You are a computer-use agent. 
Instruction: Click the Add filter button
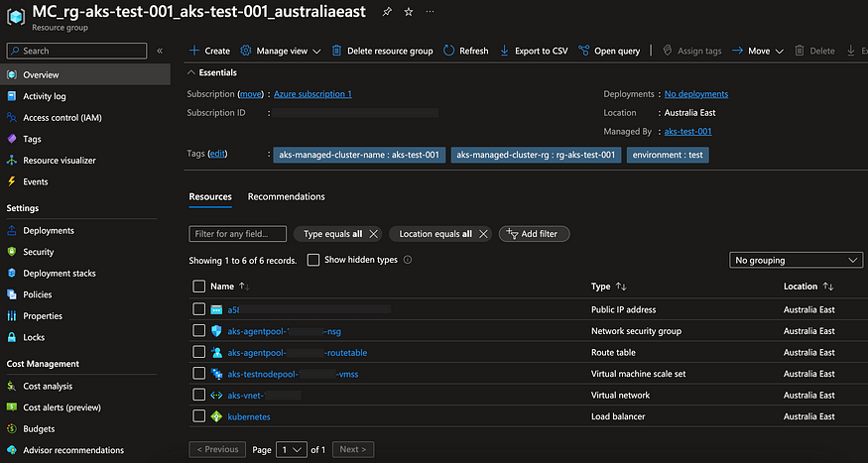[535, 234]
